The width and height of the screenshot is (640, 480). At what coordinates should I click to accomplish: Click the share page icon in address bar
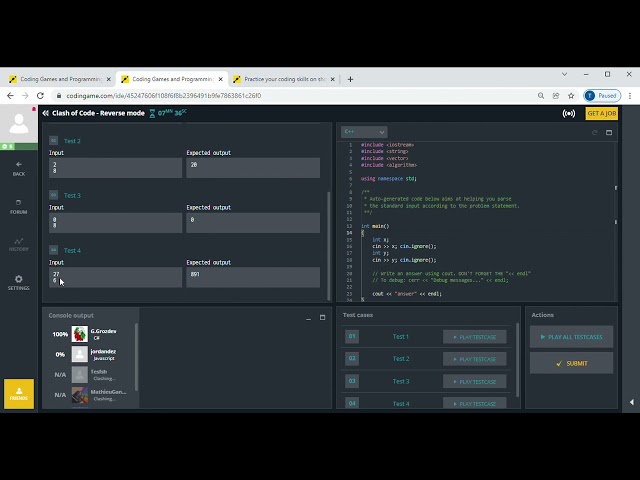(x=556, y=96)
